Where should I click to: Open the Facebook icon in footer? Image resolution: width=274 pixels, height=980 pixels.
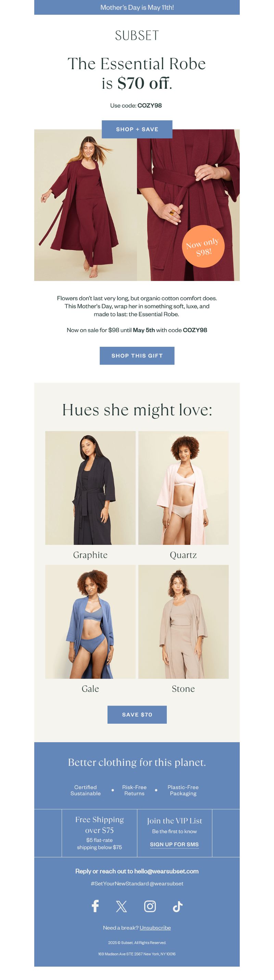tap(96, 906)
